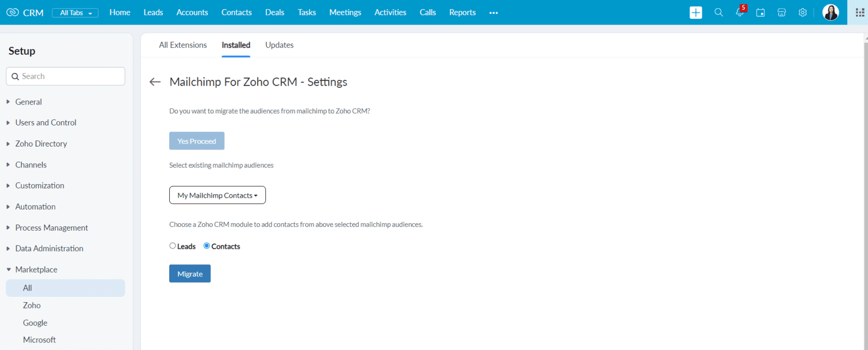This screenshot has width=868, height=350.
Task: Switch to the Installed tab
Action: click(x=236, y=45)
